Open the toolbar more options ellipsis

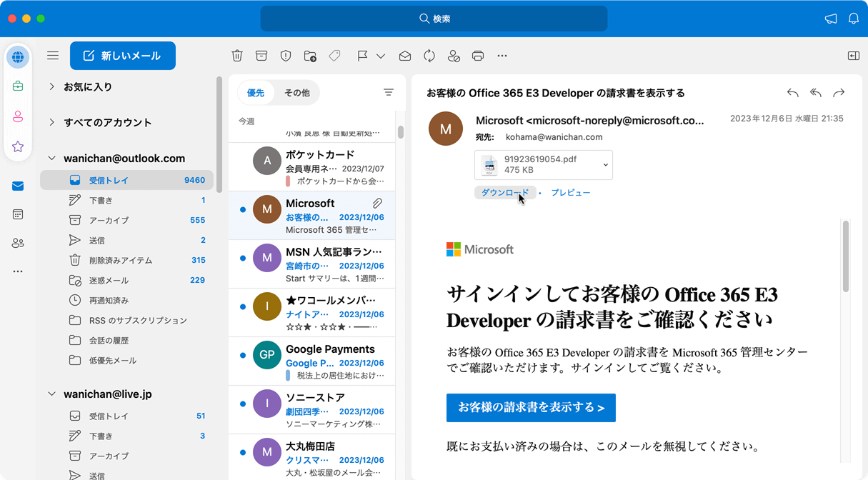(x=502, y=56)
